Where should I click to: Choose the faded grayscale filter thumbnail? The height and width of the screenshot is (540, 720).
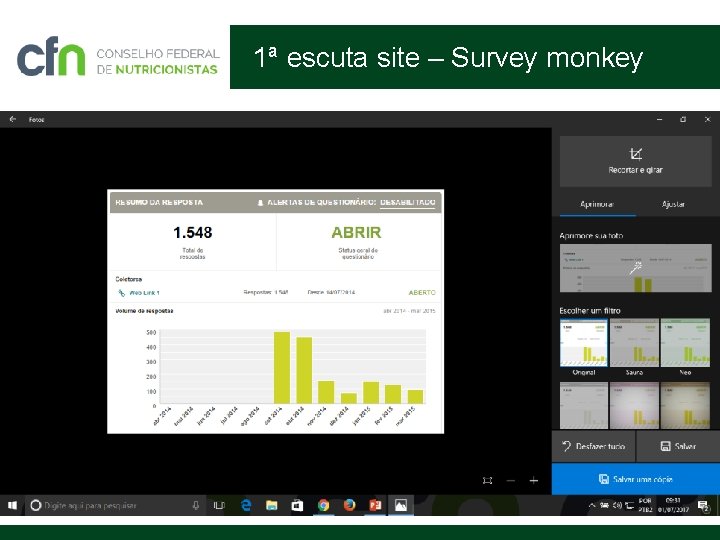[x=584, y=405]
